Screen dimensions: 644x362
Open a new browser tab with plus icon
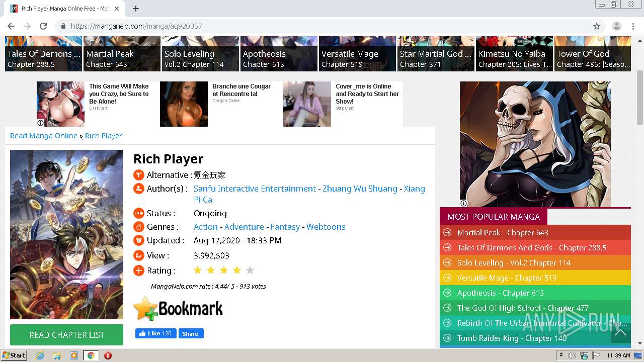click(136, 9)
